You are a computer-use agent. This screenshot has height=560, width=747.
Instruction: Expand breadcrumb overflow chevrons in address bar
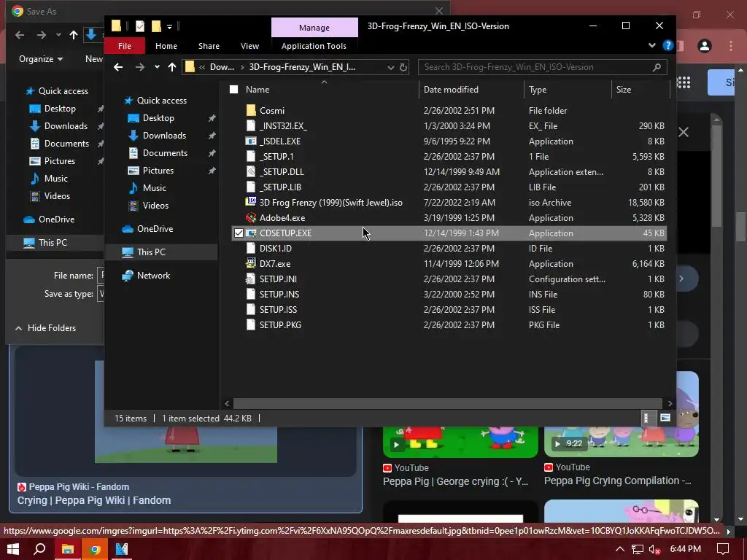tap(203, 67)
